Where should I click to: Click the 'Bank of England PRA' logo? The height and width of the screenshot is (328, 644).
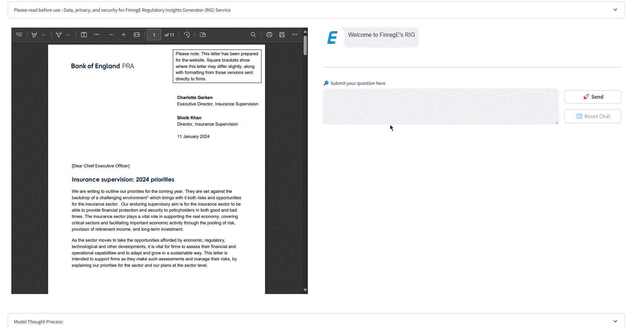(x=103, y=66)
